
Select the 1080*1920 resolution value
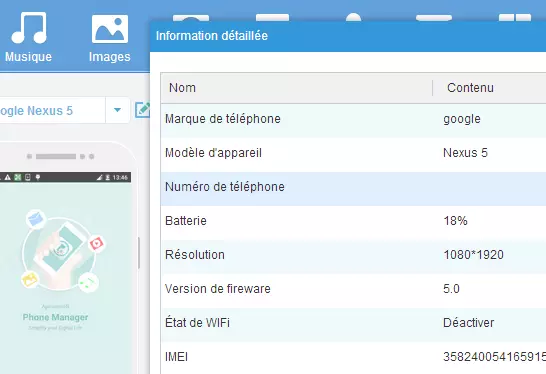(473, 255)
